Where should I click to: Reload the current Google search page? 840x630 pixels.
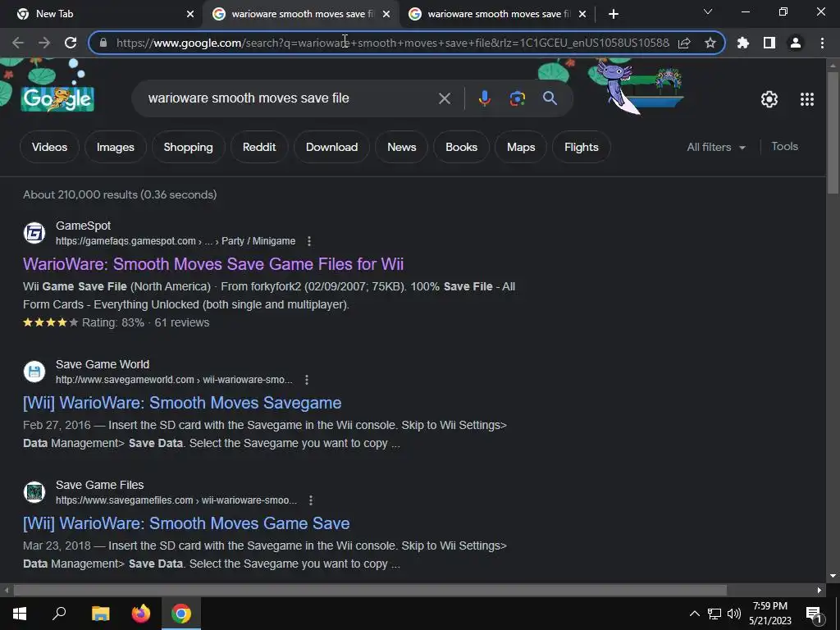coord(71,43)
